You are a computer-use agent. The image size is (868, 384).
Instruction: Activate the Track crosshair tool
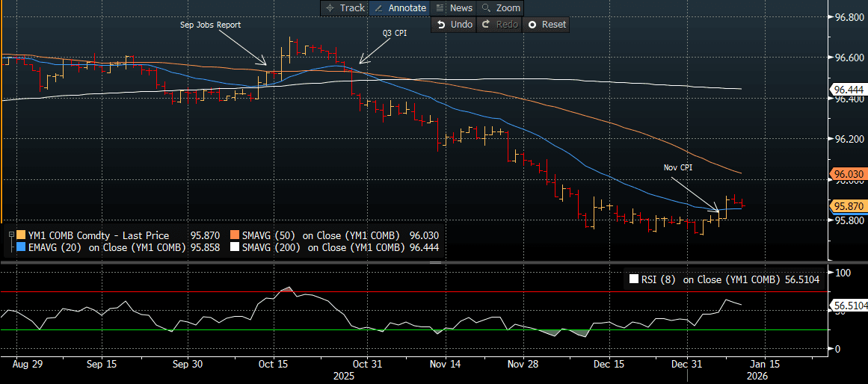[344, 7]
